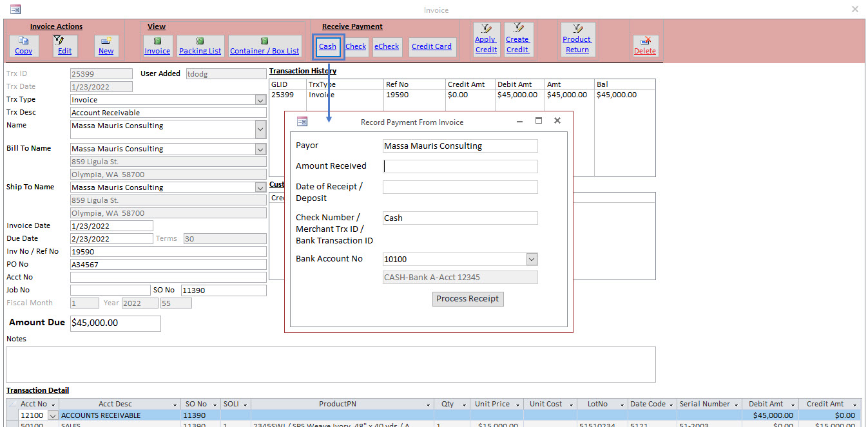The image size is (868, 427).
Task: Expand the Trx Type dropdown
Action: click(260, 99)
